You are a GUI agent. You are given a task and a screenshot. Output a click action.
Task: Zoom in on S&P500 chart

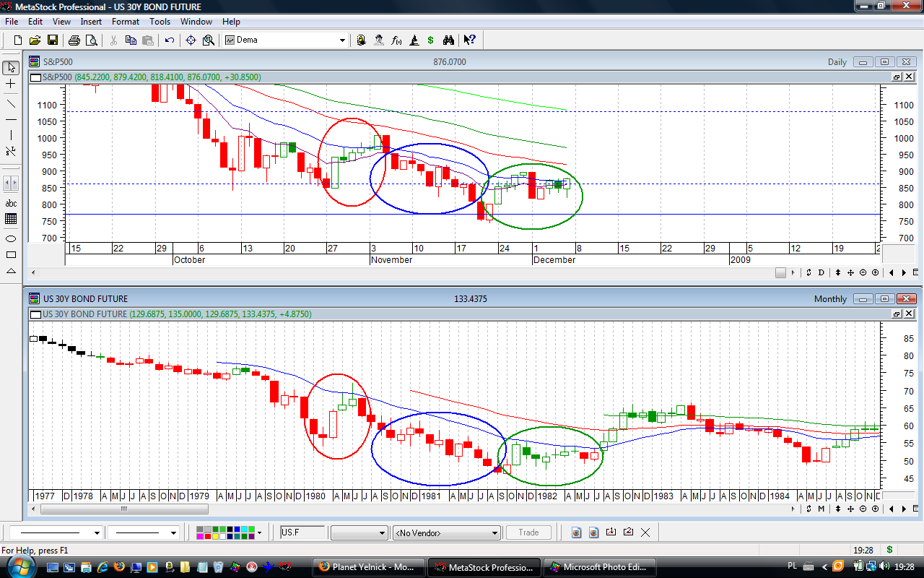[x=875, y=272]
